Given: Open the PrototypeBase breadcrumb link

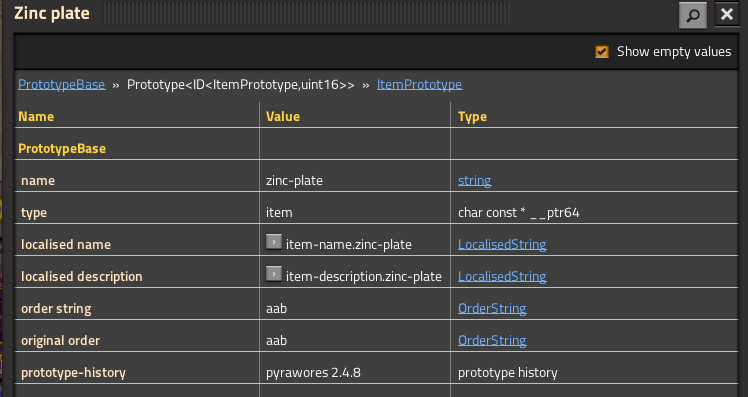Looking at the screenshot, I should pos(62,84).
